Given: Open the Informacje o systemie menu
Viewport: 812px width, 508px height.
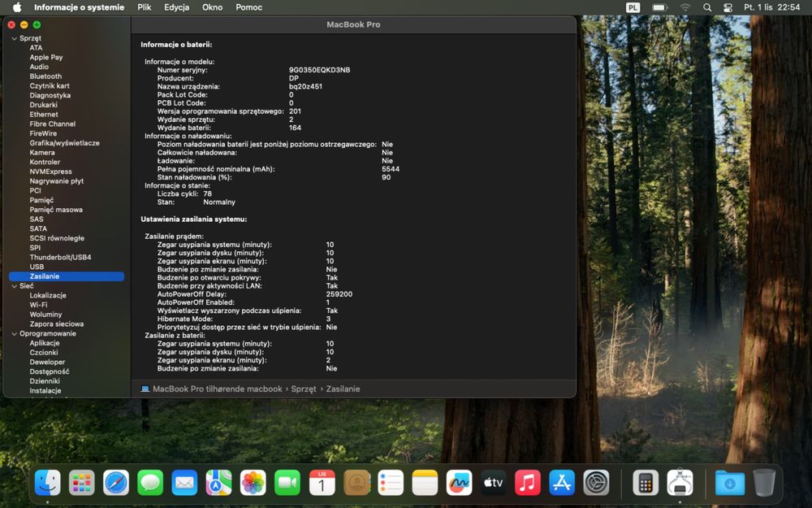Looking at the screenshot, I should pyautogui.click(x=80, y=7).
